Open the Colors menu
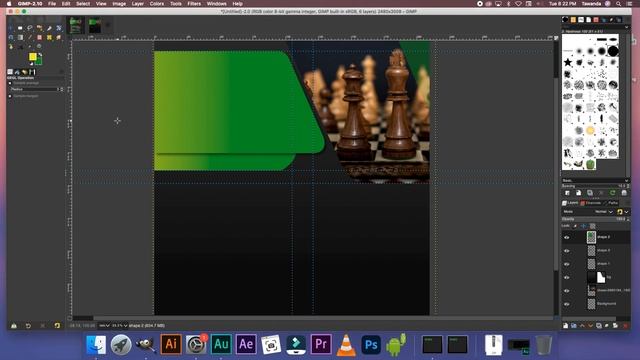 tap(157, 4)
